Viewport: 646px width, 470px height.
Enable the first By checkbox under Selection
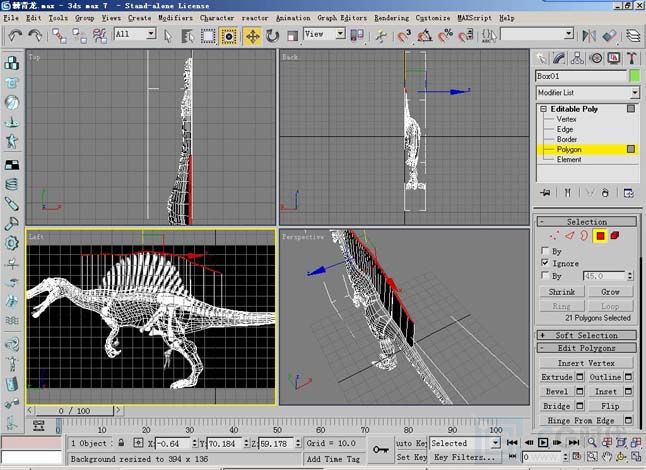coord(545,250)
